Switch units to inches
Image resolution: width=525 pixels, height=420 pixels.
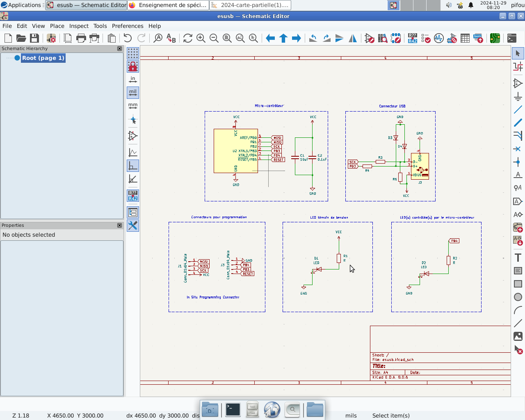coord(133,80)
